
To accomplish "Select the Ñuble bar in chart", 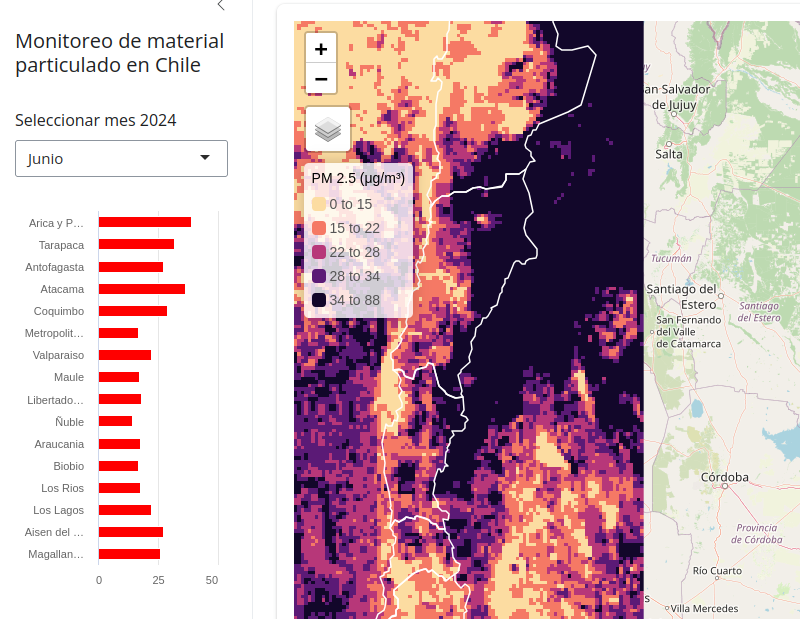I will tap(115, 421).
